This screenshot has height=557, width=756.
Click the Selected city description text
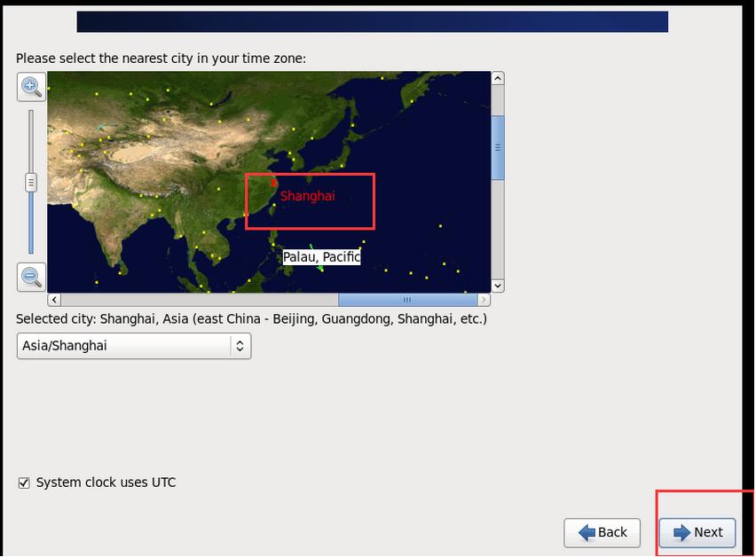(251, 319)
